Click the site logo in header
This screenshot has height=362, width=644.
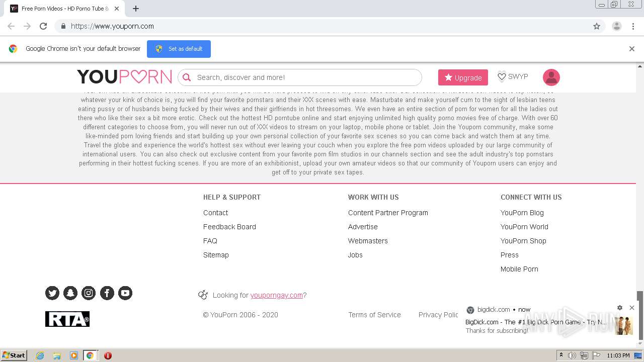pyautogui.click(x=124, y=77)
